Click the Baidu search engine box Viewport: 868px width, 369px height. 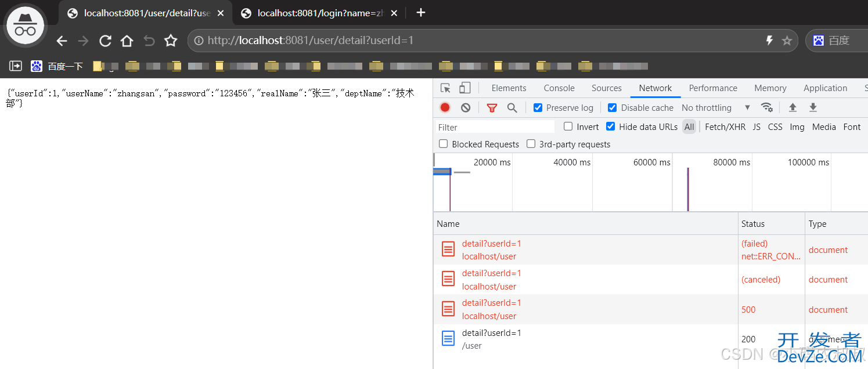coord(836,41)
